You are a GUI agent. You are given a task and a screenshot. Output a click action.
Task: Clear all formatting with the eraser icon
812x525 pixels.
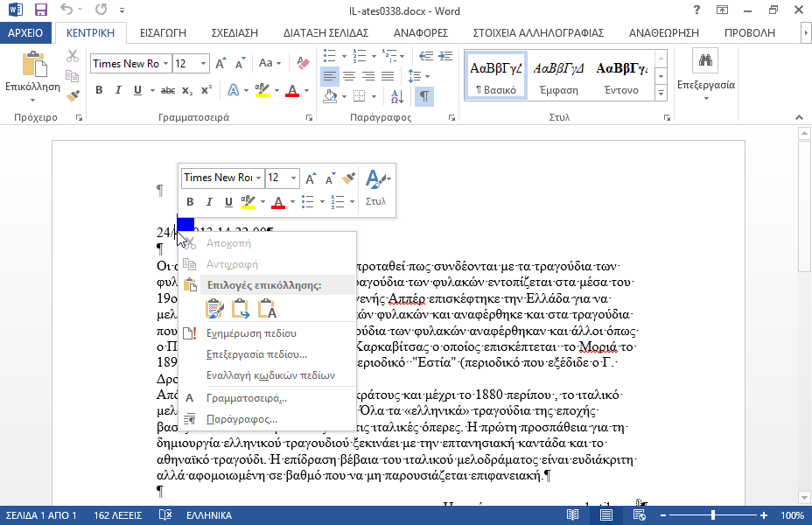click(x=303, y=63)
